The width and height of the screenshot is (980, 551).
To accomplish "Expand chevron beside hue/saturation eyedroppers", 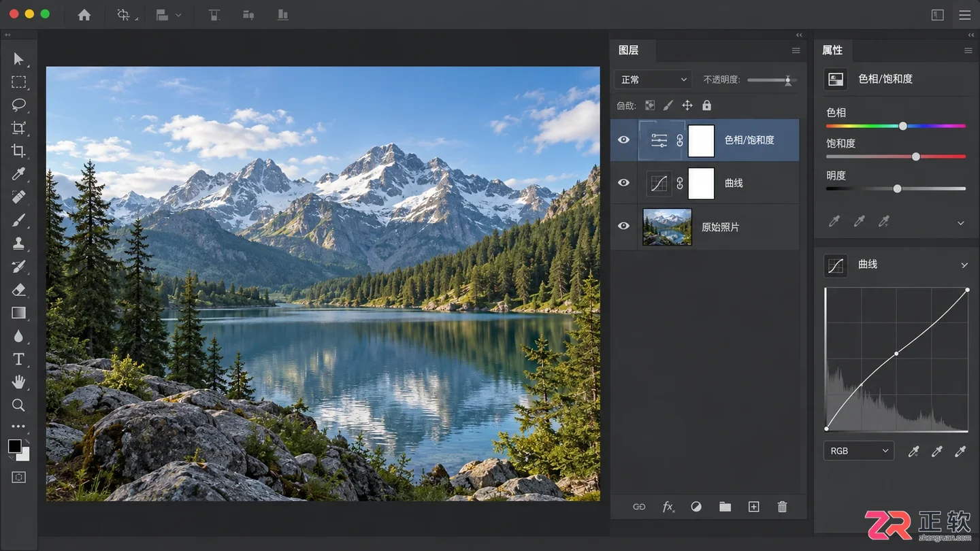I will 961,223.
